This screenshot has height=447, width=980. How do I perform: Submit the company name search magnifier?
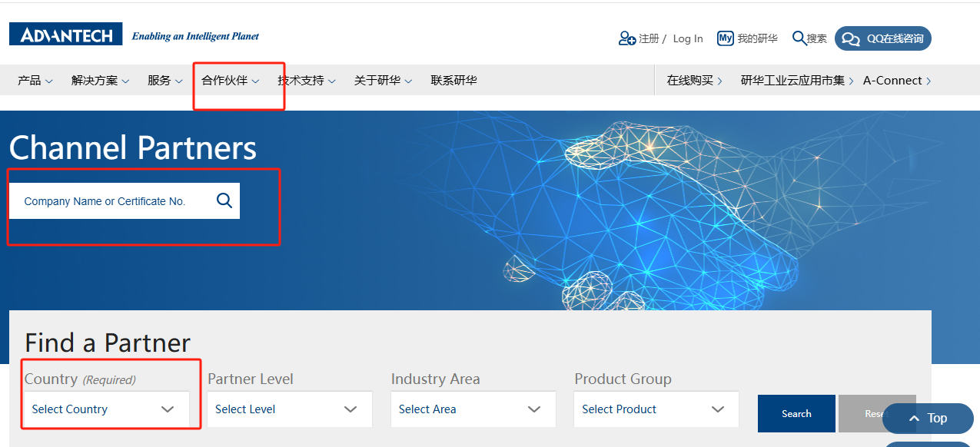click(224, 200)
